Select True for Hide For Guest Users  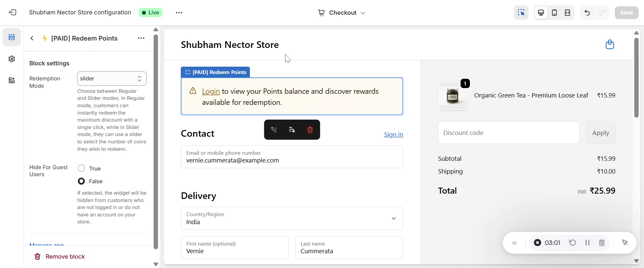point(81,168)
